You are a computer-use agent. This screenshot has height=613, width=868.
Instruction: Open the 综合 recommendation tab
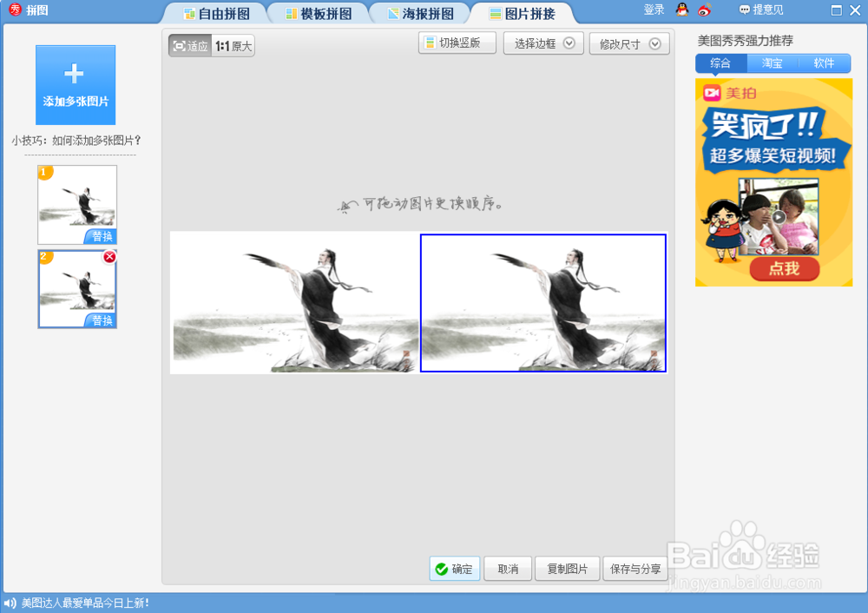tap(720, 63)
